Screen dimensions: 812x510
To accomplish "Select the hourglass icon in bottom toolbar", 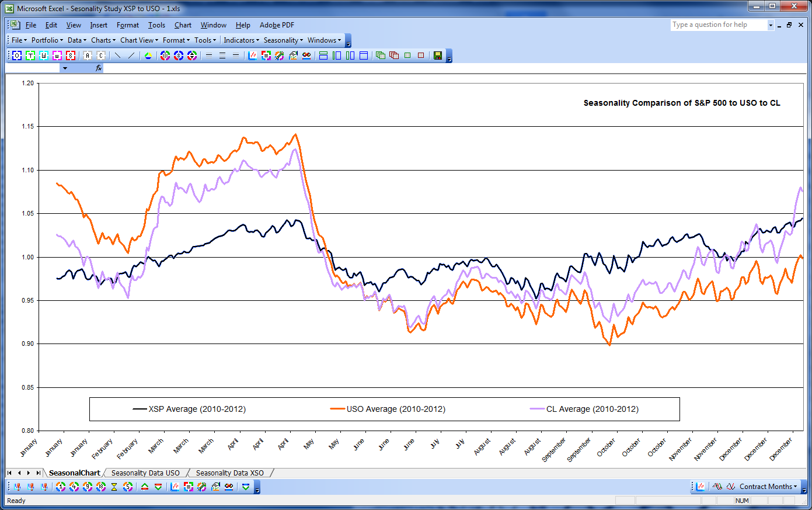I will pyautogui.click(x=114, y=487).
